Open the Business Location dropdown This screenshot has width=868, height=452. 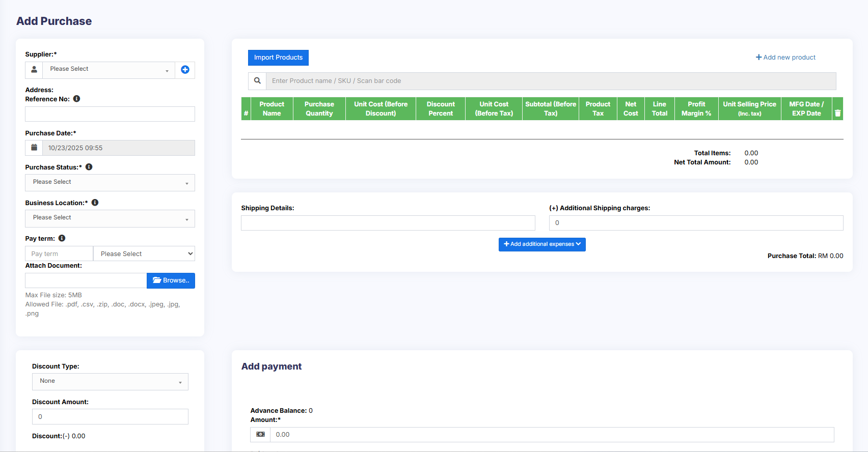pos(110,218)
